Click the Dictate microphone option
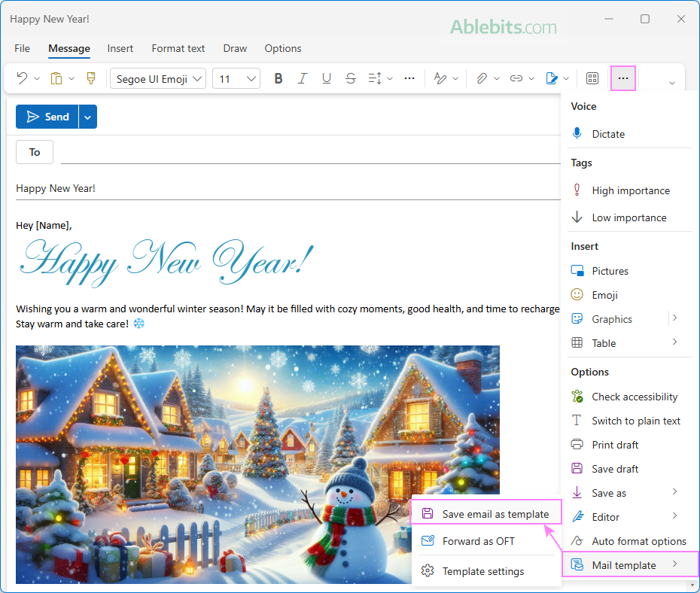This screenshot has height=593, width=700. (x=608, y=134)
